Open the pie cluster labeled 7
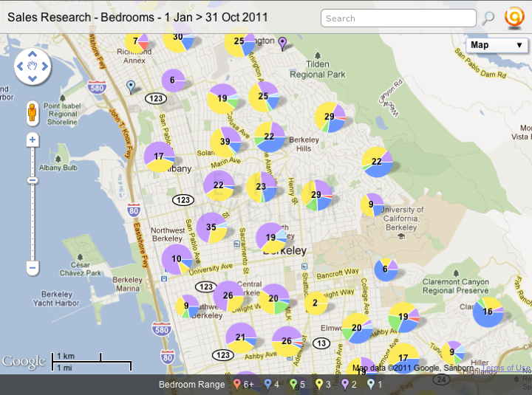 (x=137, y=42)
